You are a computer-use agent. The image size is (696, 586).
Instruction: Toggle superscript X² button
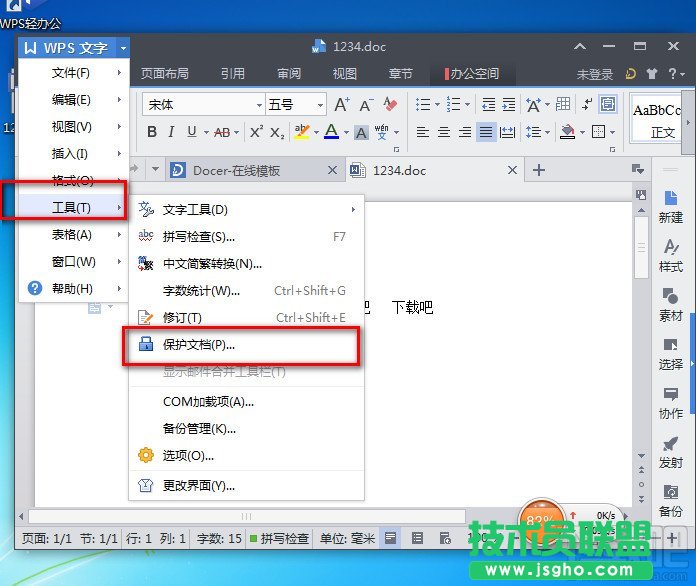[x=256, y=132]
